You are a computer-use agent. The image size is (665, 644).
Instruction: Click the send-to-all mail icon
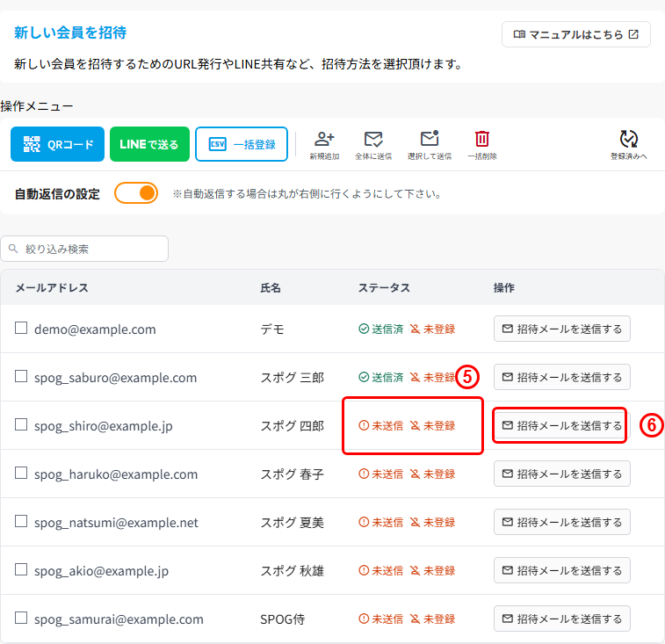373,145
